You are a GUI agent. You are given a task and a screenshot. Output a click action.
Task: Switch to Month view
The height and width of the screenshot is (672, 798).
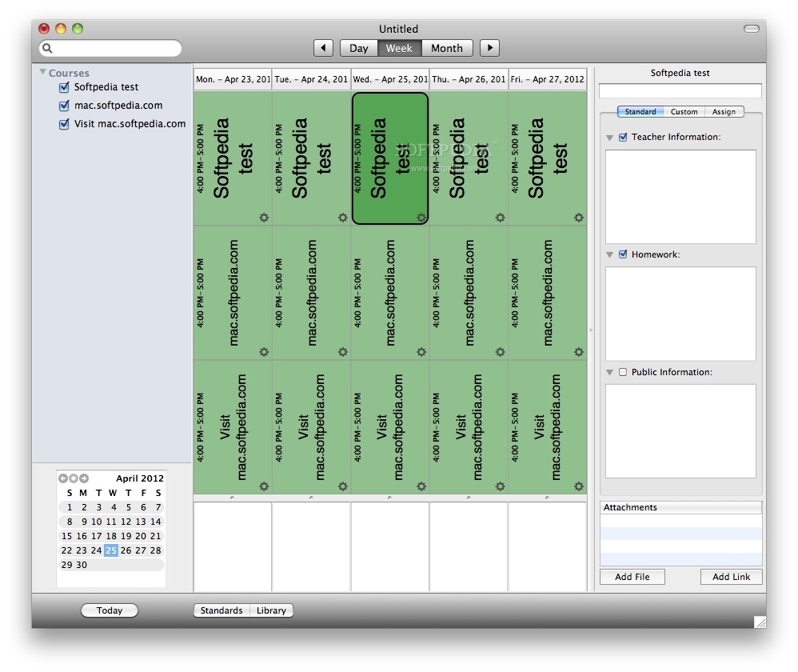[x=447, y=48]
